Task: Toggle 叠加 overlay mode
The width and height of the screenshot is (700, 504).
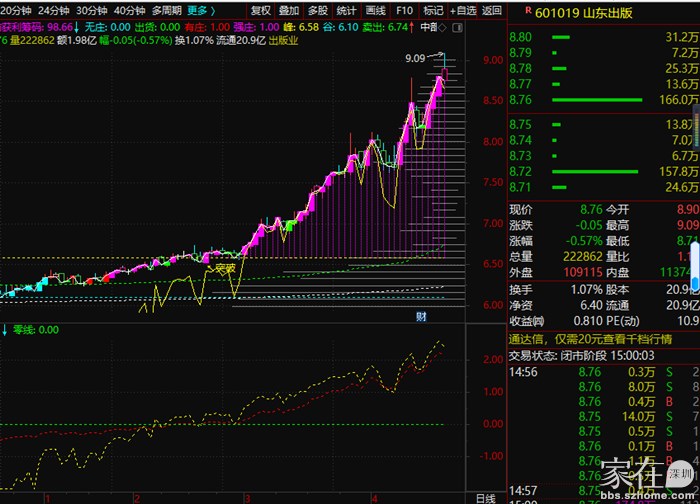Action: 290,11
